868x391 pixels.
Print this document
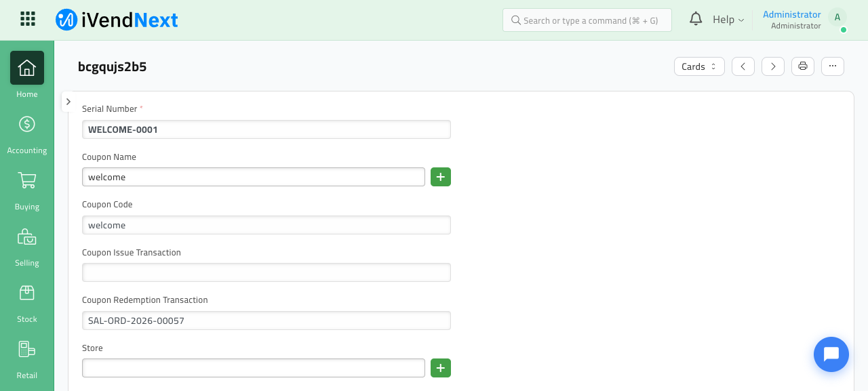pyautogui.click(x=803, y=66)
